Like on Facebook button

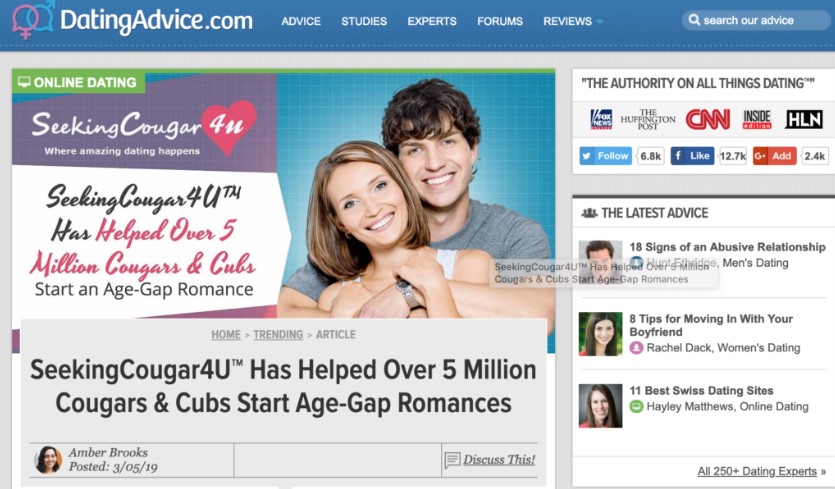[693, 156]
